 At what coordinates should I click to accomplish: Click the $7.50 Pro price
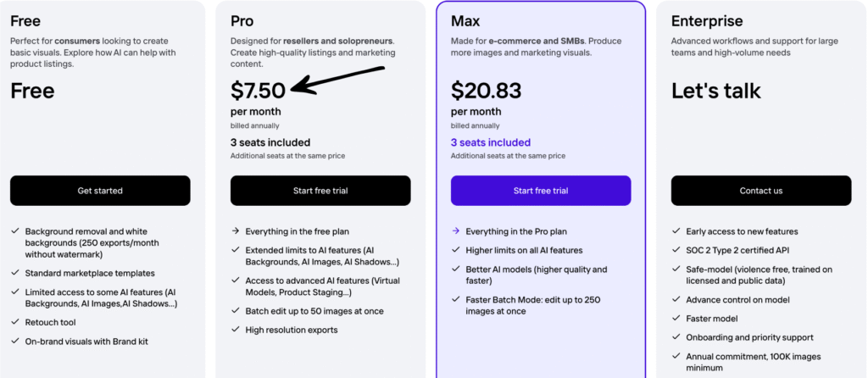(x=258, y=91)
